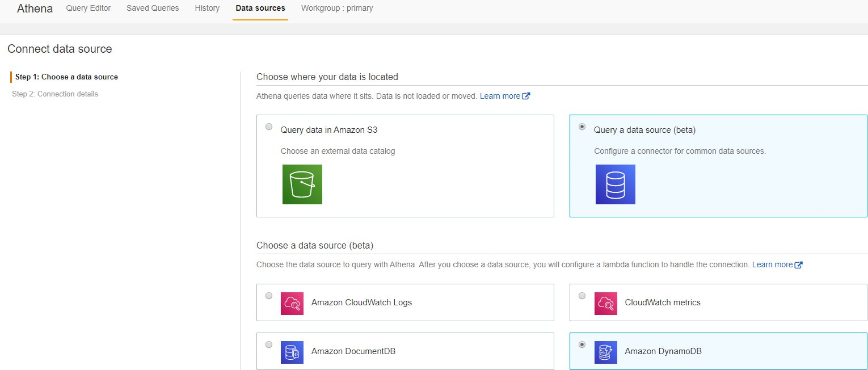Viewport: 868px width, 370px height.
Task: Open the Query Editor tab
Action: [x=89, y=9]
